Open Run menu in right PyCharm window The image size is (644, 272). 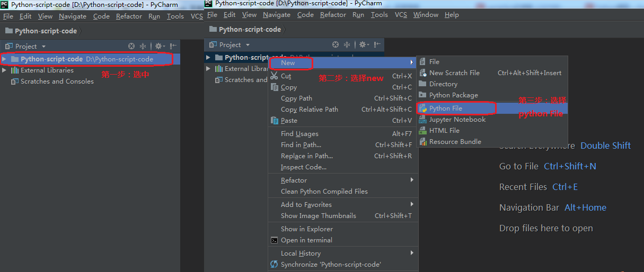[x=358, y=15]
